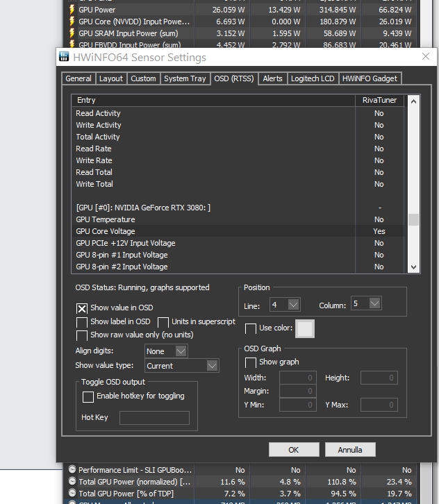
Task: Click the Annulla cancel button
Action: click(350, 449)
